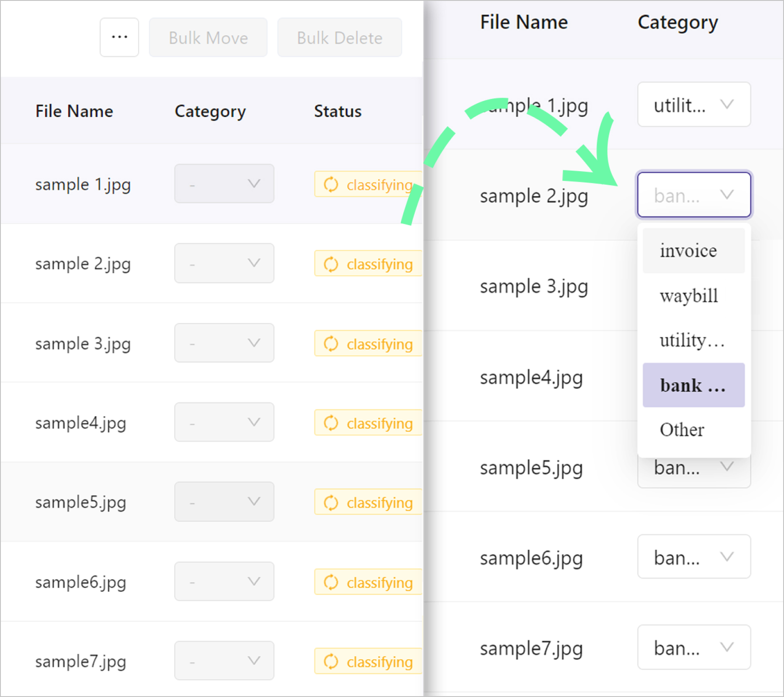Click the chevron in the open sample 2.jpg dropdown

(727, 195)
